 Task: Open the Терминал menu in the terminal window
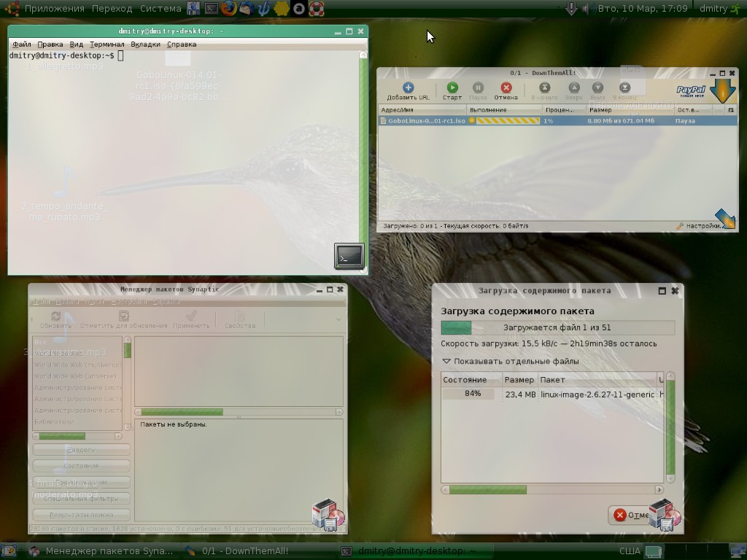click(107, 44)
